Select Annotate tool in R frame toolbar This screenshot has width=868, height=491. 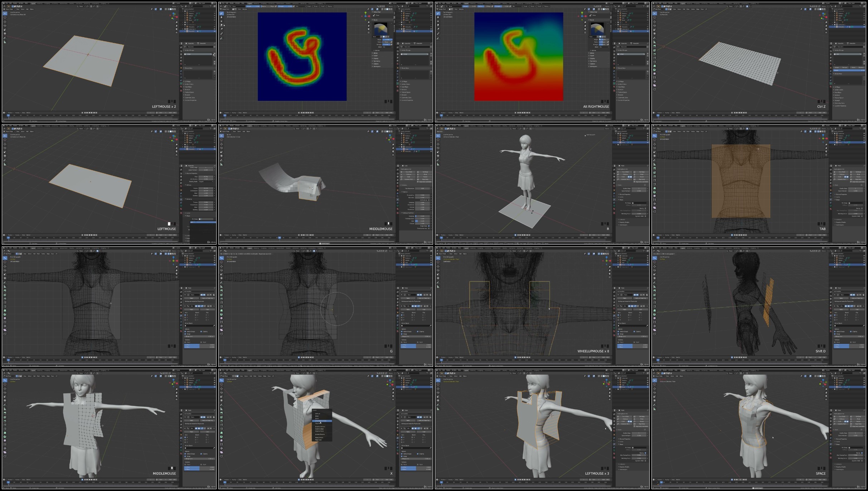click(x=438, y=160)
